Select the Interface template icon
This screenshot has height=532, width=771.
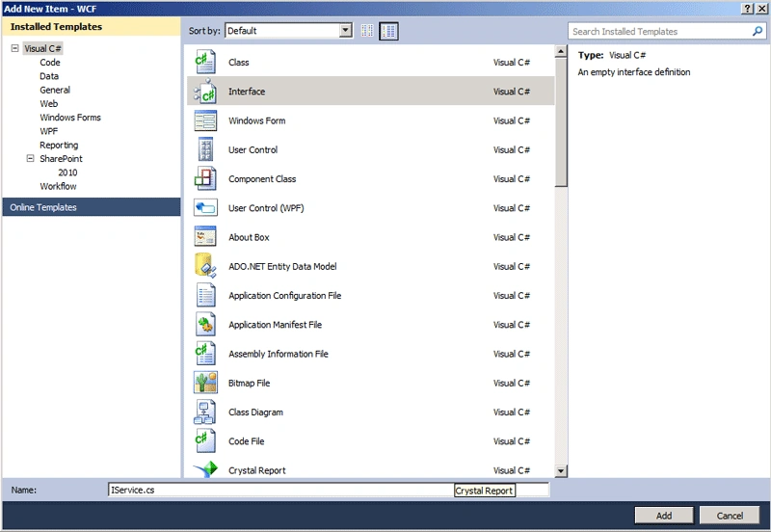point(205,92)
